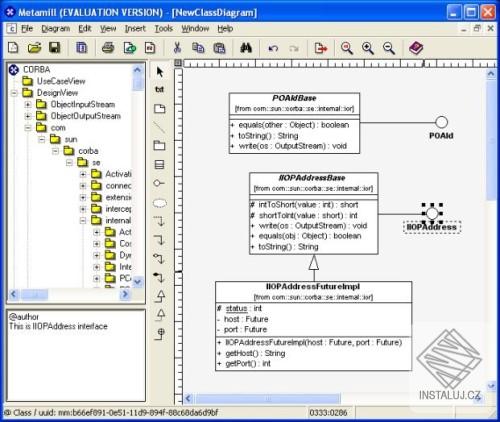Open a file with the folder icon
This screenshot has height=422, width=500.
pyautogui.click(x=34, y=48)
